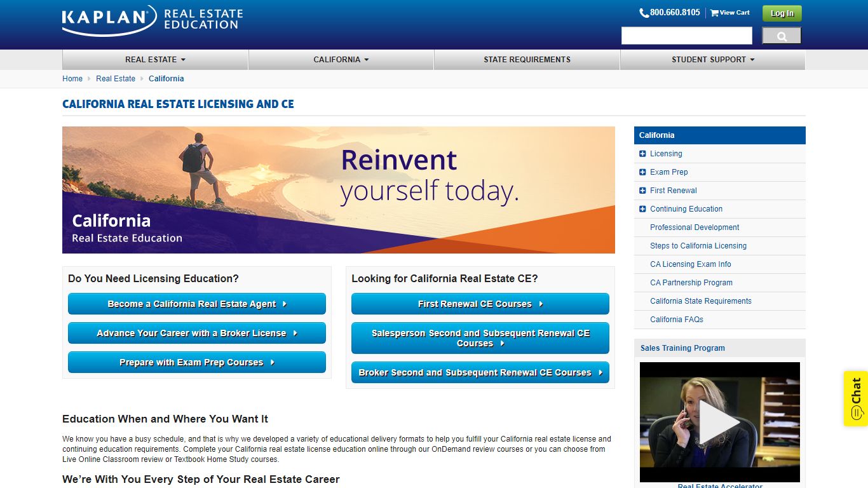Image resolution: width=868 pixels, height=488 pixels.
Task: Open the Real Estate dropdown menu
Action: [x=155, y=60]
